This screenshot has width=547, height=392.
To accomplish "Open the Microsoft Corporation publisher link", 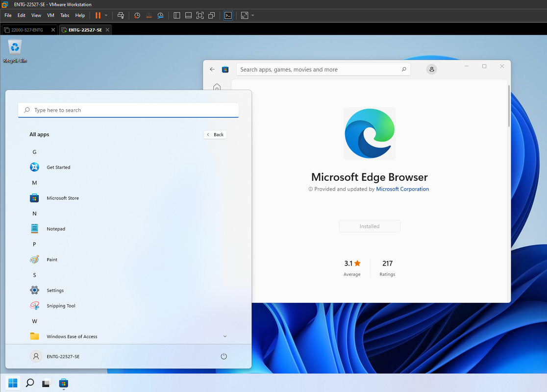I will 402,189.
